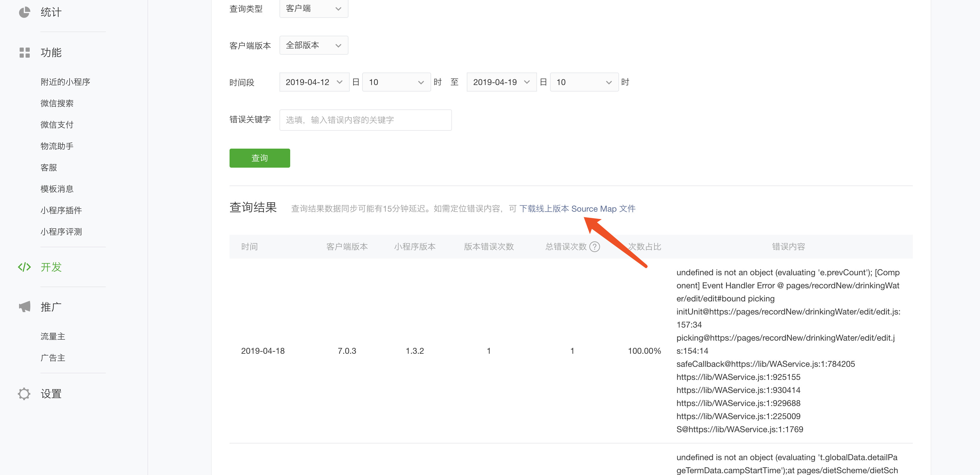This screenshot has width=980, height=475.
Task: Click the mini program version cell 1.3.2
Action: click(x=415, y=351)
